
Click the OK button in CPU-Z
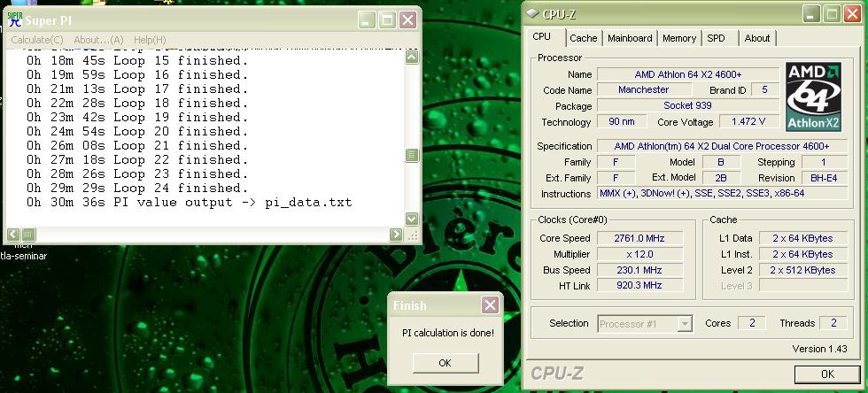(827, 374)
